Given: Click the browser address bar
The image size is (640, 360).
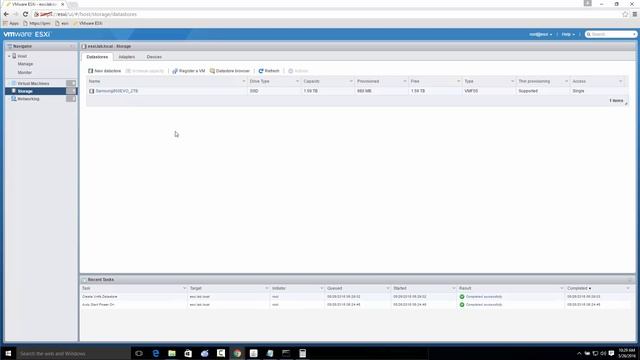Looking at the screenshot, I should pyautogui.click(x=327, y=14).
